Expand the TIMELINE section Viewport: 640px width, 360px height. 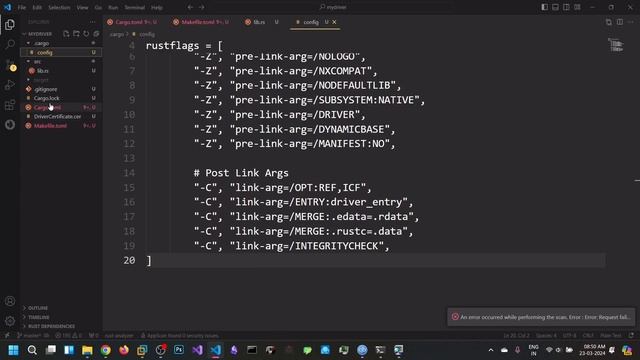pyautogui.click(x=38, y=317)
